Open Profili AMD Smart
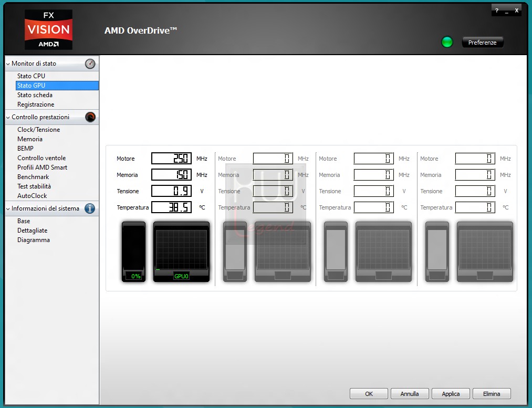Image resolution: width=532 pixels, height=408 pixels. coord(43,168)
